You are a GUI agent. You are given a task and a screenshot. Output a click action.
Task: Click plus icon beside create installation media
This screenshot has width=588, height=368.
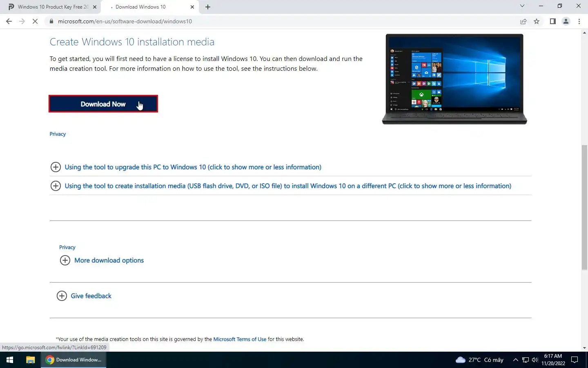pyautogui.click(x=56, y=186)
